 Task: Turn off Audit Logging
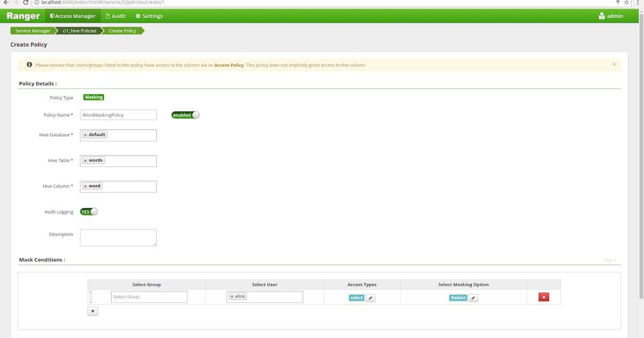point(89,211)
